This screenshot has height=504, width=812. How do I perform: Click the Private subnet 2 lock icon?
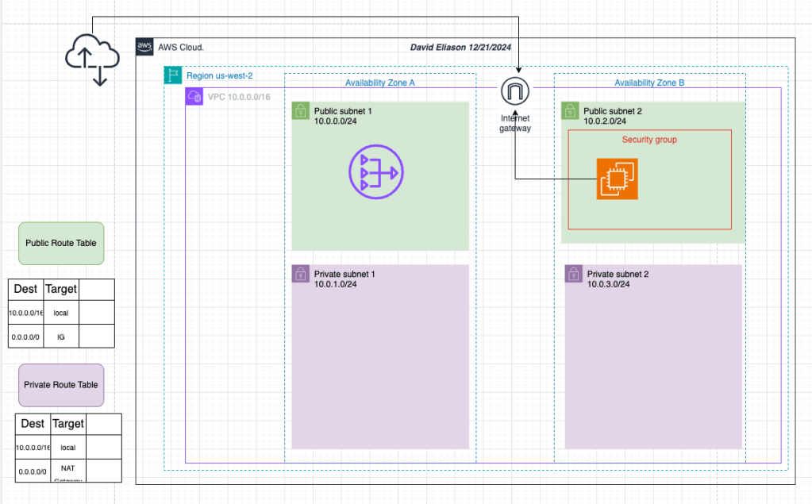tap(574, 274)
